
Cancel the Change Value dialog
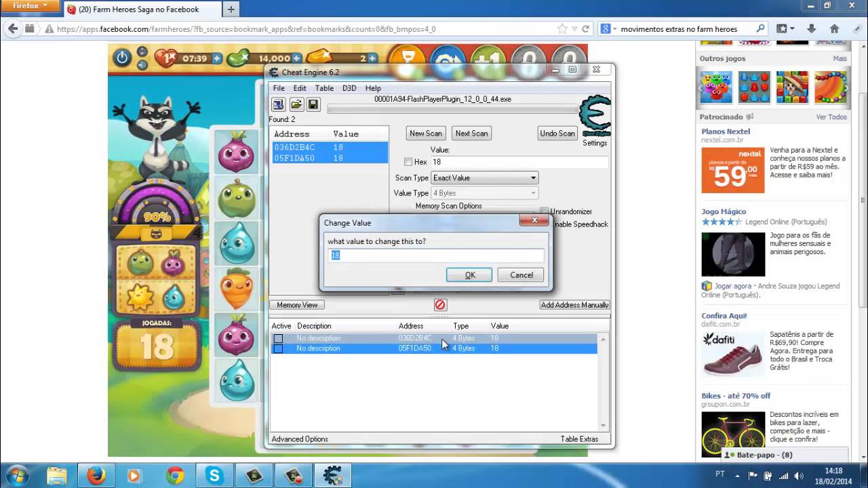coord(521,275)
